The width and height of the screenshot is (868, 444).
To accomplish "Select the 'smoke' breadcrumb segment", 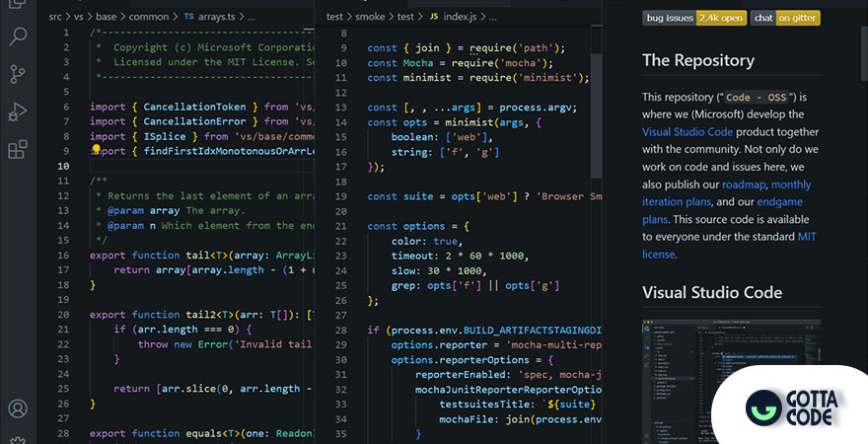I will [370, 17].
